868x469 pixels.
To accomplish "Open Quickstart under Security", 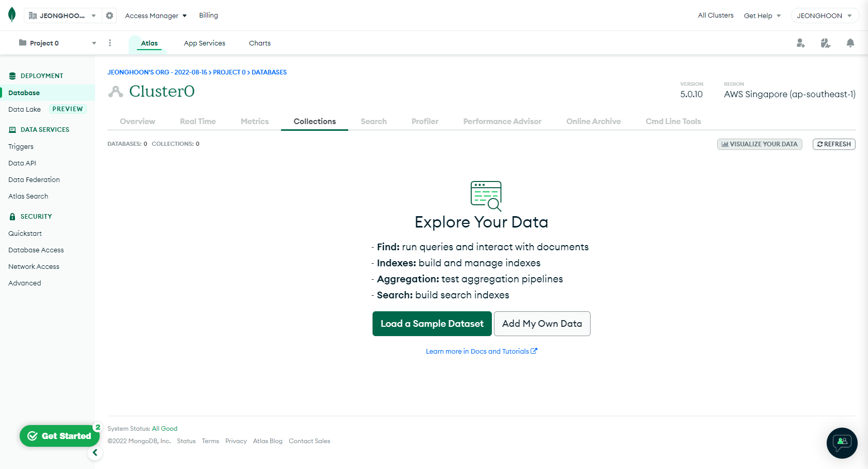I will pyautogui.click(x=25, y=234).
